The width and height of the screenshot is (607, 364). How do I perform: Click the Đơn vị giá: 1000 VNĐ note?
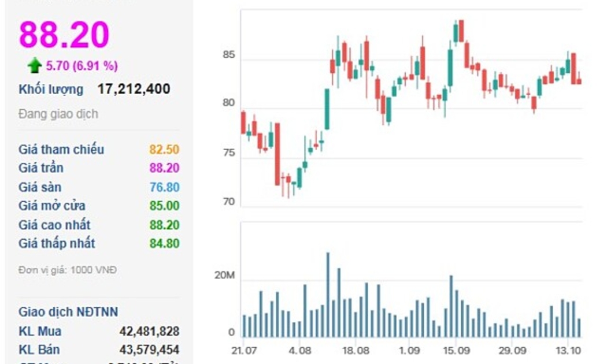pos(68,270)
